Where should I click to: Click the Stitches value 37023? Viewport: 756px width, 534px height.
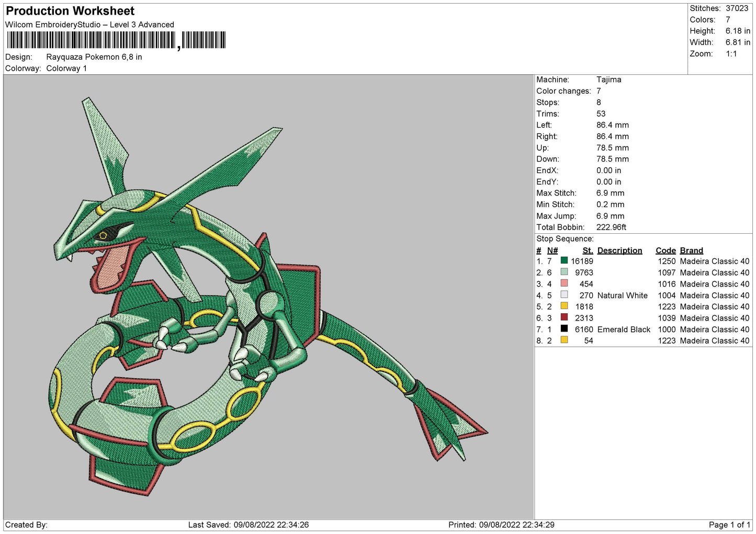(x=737, y=8)
